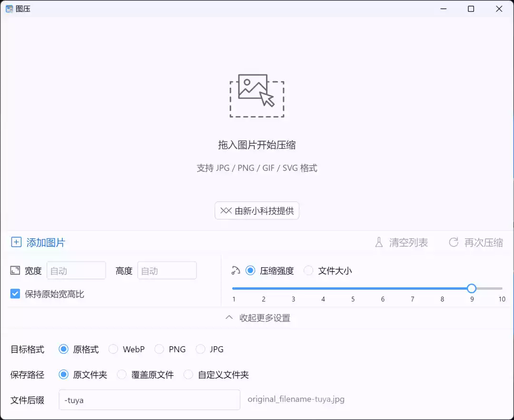Click the refresh icon beside 再次压缩

pos(454,242)
